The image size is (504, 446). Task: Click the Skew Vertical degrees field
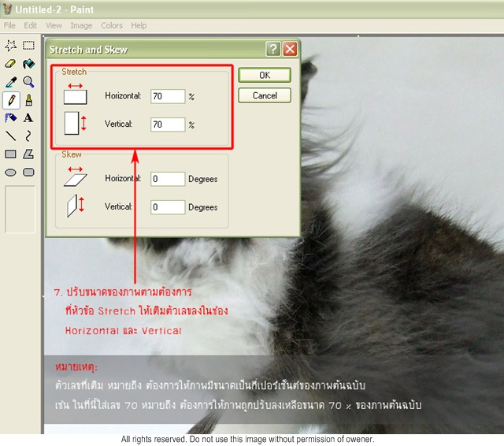(x=168, y=207)
